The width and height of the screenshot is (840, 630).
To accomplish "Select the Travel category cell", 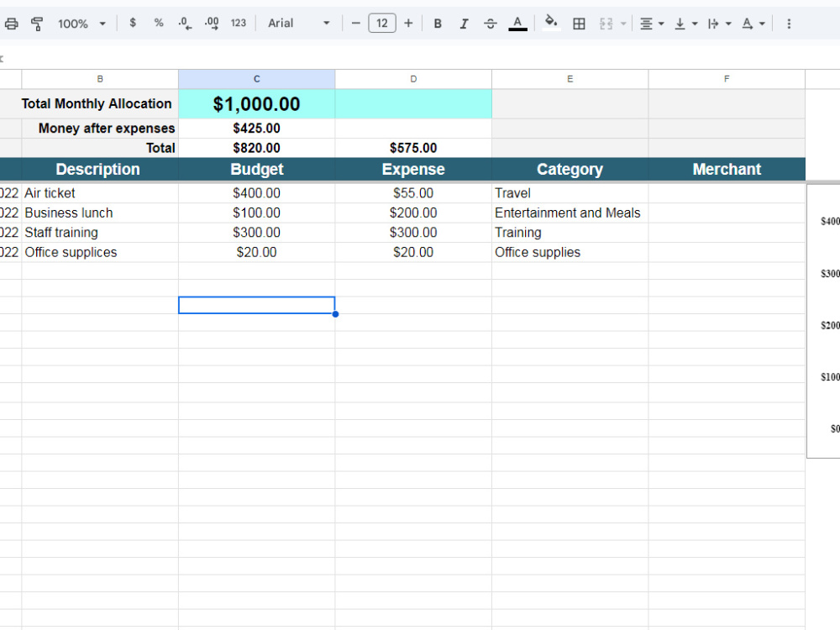I will 570,193.
